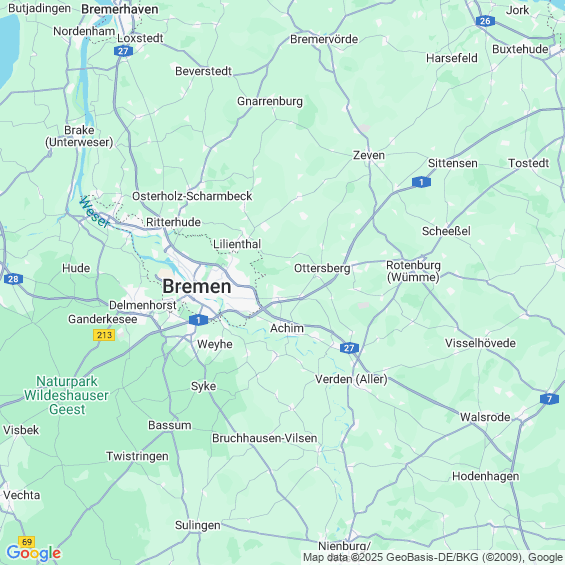Click the yellow 69 road shield

click(27, 542)
